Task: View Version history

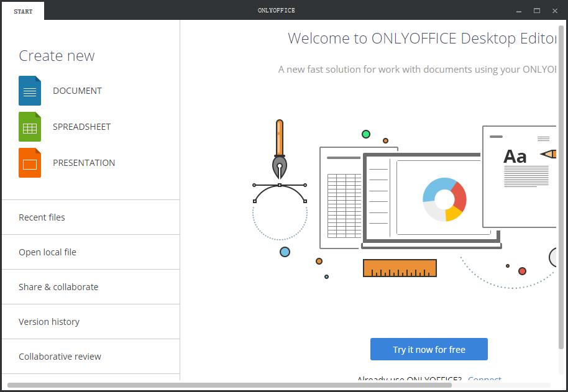Action: click(49, 322)
